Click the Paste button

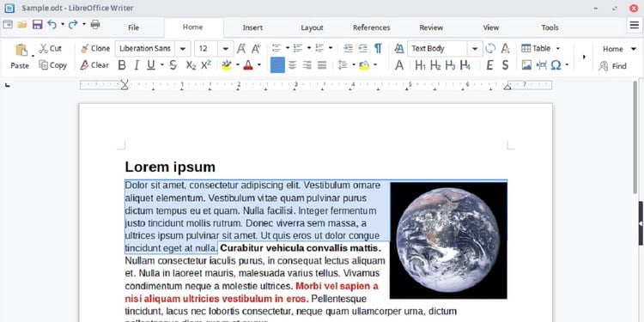(20, 57)
